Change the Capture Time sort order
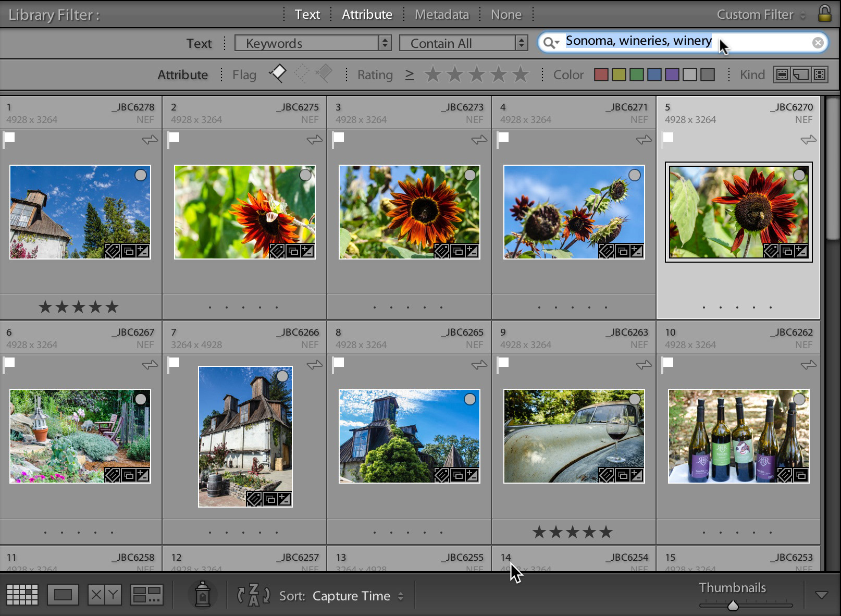 [x=357, y=596]
